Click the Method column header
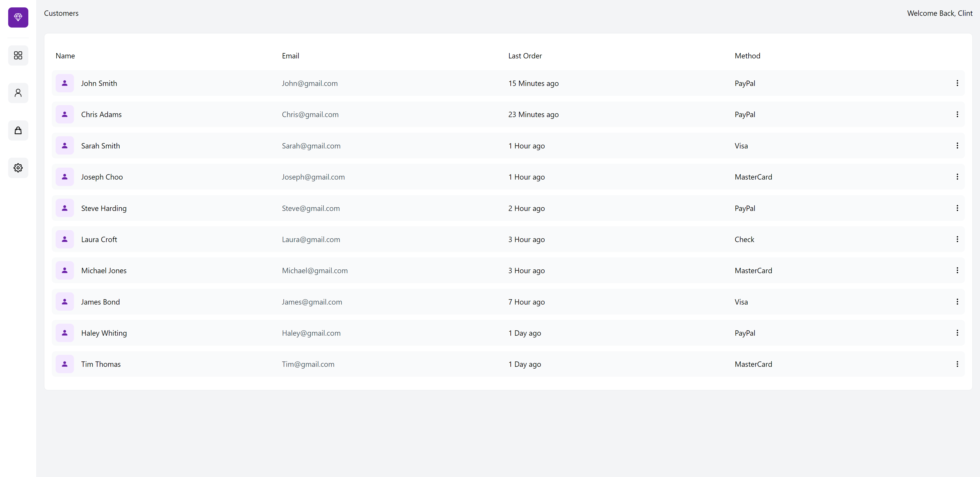 [x=747, y=56]
